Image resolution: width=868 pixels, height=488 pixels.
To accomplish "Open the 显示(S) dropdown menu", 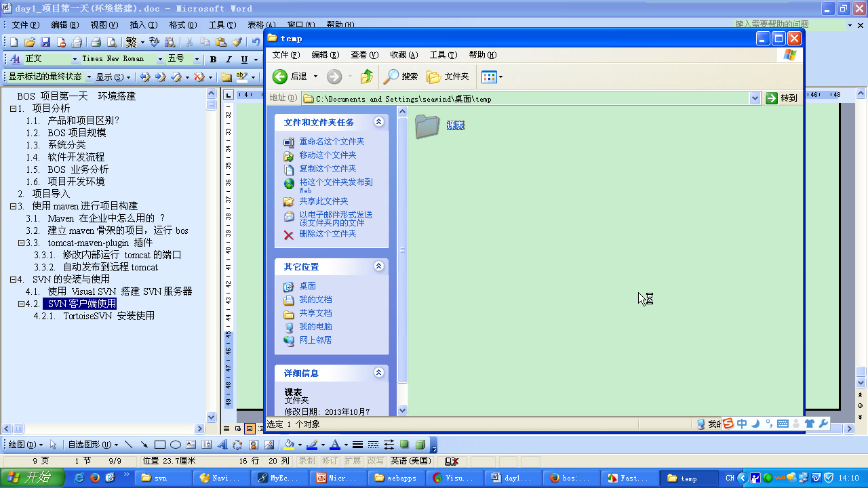I will click(113, 77).
